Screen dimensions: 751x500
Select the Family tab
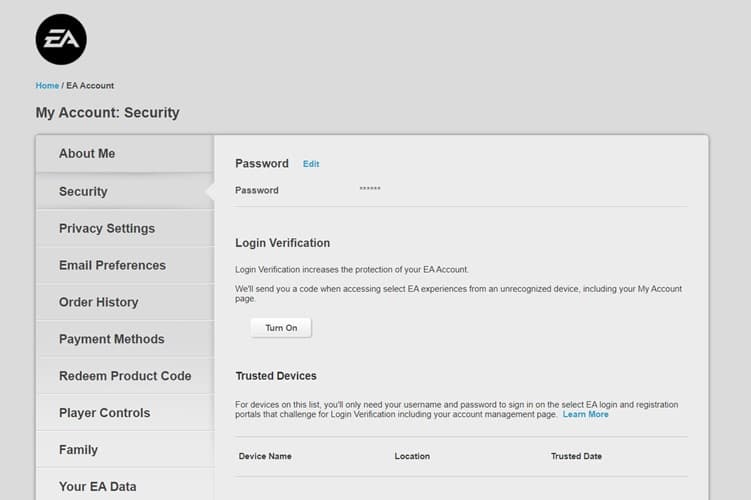[78, 450]
